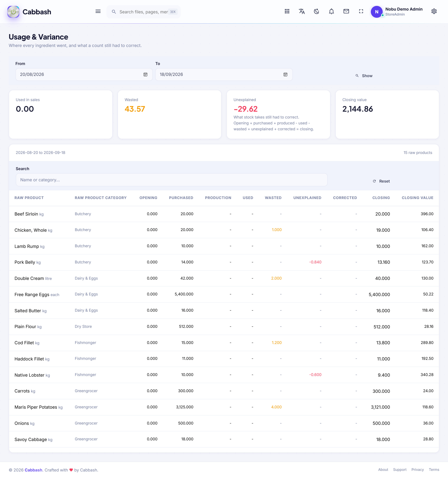
Task: Click the Reset button
Action: tap(381, 181)
